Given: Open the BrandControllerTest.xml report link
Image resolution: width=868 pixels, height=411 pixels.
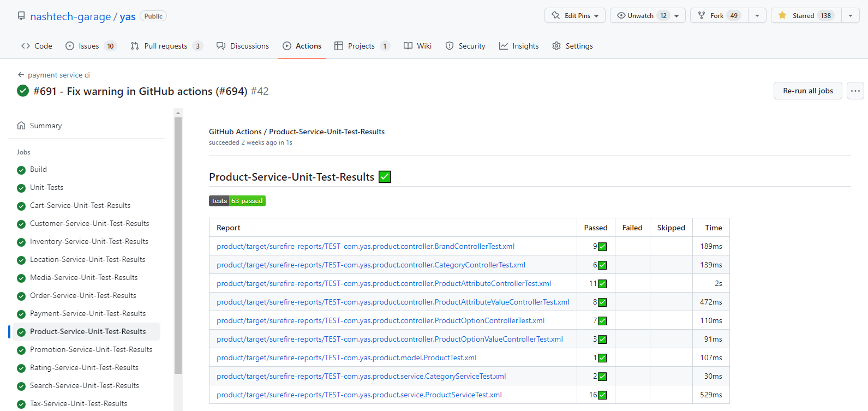Looking at the screenshot, I should pyautogui.click(x=366, y=246).
